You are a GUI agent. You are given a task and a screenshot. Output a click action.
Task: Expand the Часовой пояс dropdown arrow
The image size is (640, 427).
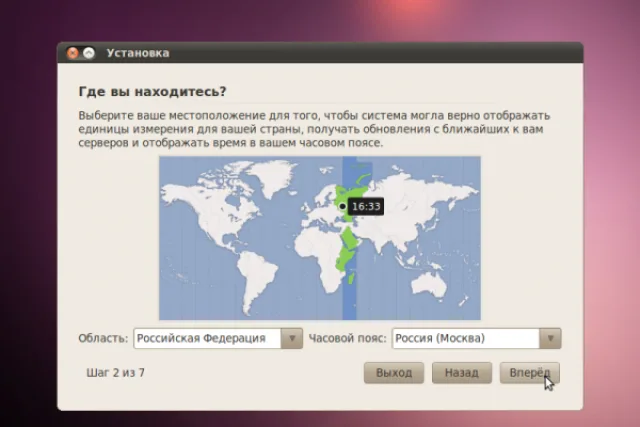coord(550,338)
